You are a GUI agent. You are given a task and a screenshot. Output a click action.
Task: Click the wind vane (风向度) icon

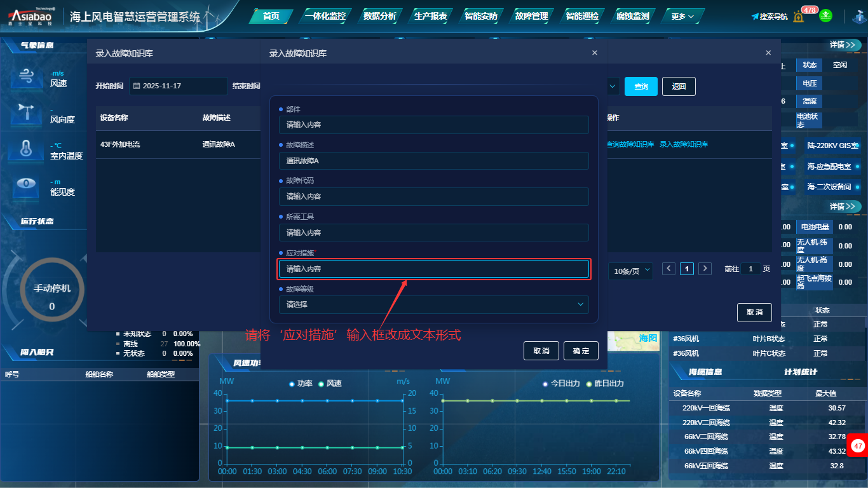[26, 114]
